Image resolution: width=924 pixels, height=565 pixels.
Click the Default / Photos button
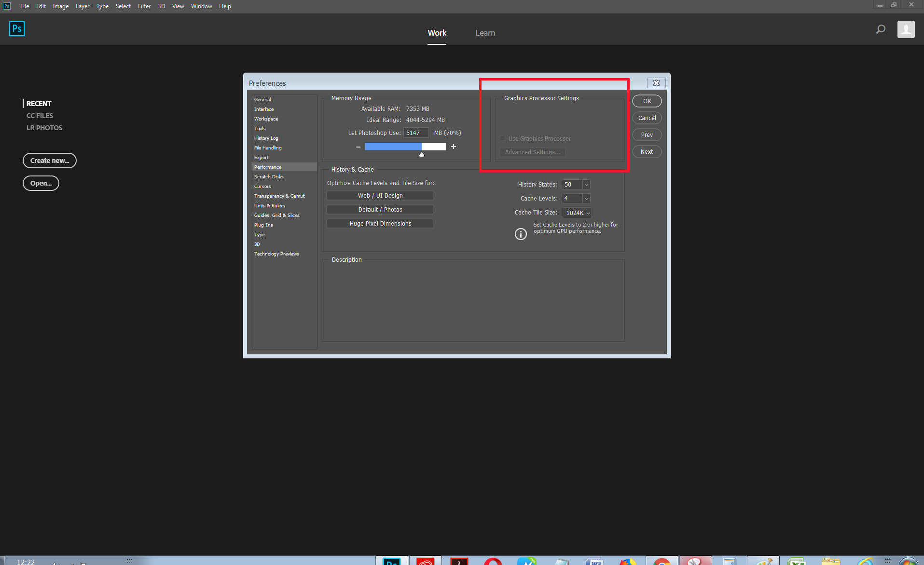tap(380, 210)
